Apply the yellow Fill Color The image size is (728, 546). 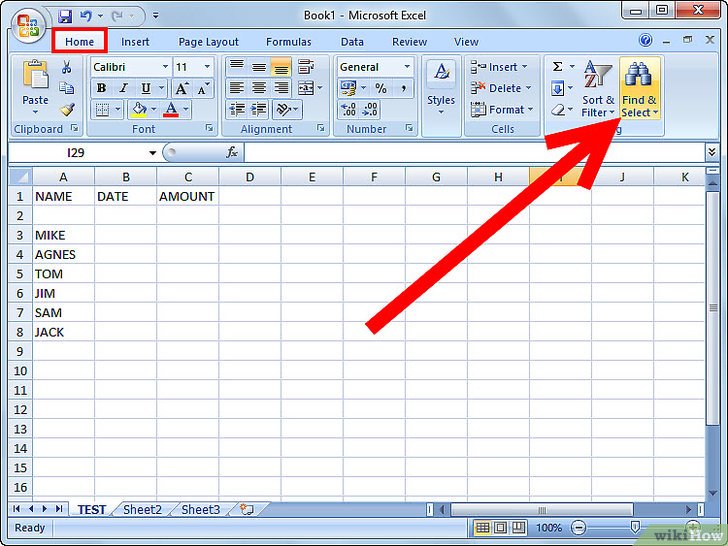pyautogui.click(x=139, y=110)
